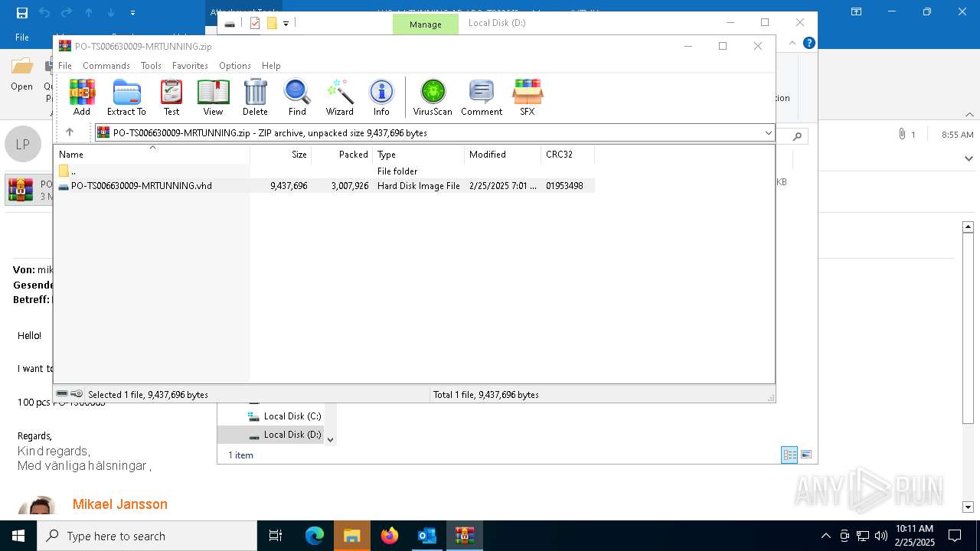This screenshot has height=551, width=980.
Task: Click Outlook save icon in title bar
Action: 22,12
